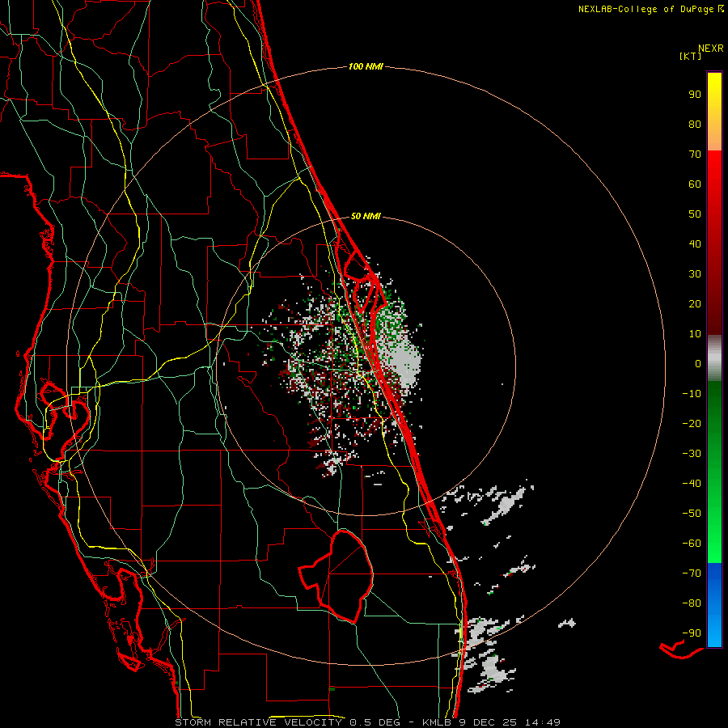Click the 10 value on velocity scale
This screenshot has height=728, width=728.
pos(695,334)
